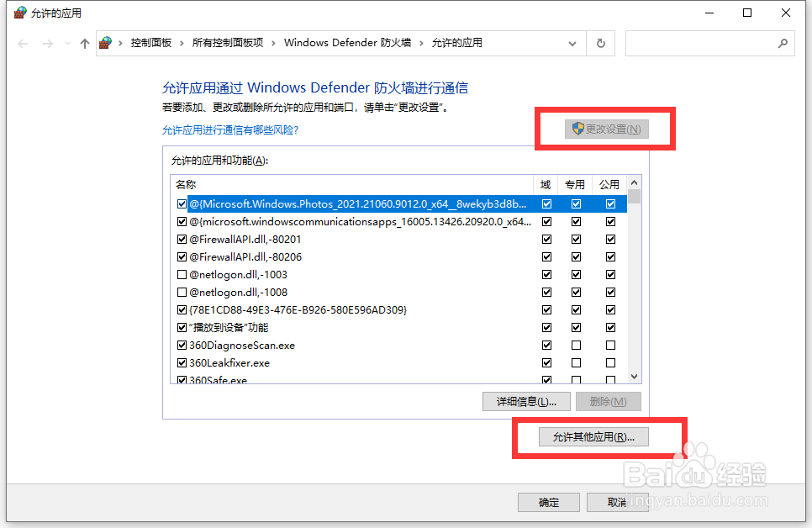Toggle the Microsoft.Windows.Photos app checkbox
812x528 pixels.
(182, 204)
